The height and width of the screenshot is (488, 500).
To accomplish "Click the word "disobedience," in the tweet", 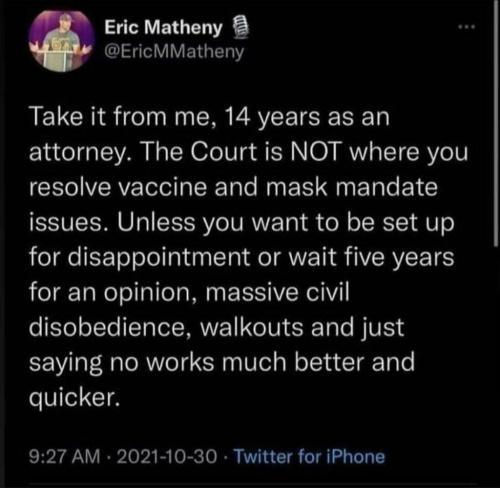I will [x=110, y=327].
